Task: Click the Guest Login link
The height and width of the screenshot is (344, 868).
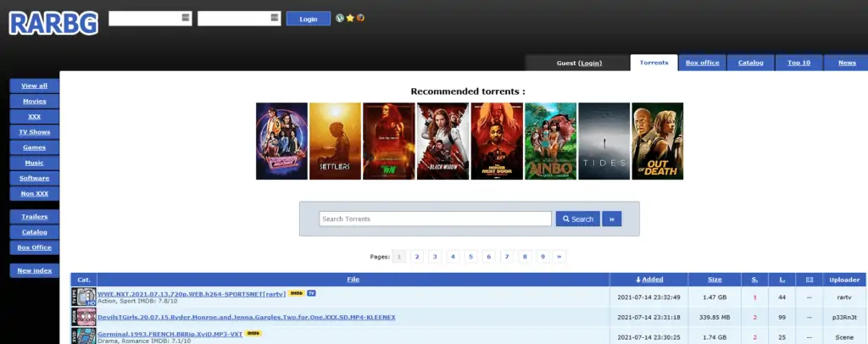Action: point(590,63)
